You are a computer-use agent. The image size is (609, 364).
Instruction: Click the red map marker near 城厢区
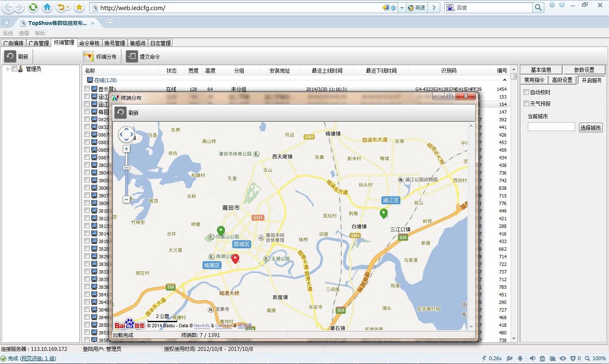pyautogui.click(x=236, y=259)
